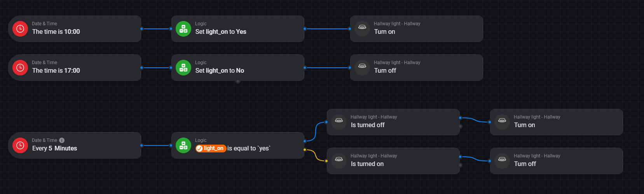Open the info icon beside Every 5 Minutes' Date & Time label
Screen dimensions: 644x194
pyautogui.click(x=62, y=140)
